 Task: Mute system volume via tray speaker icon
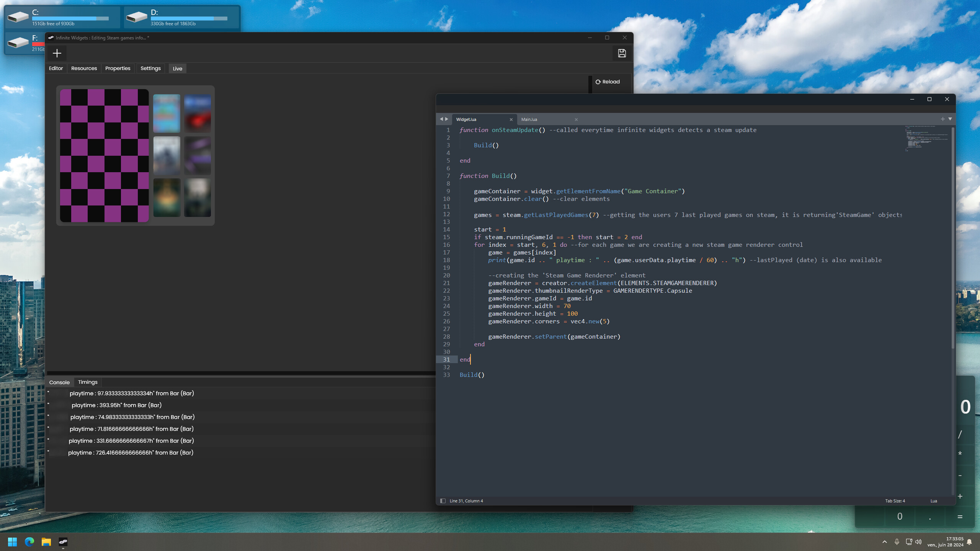click(x=919, y=542)
